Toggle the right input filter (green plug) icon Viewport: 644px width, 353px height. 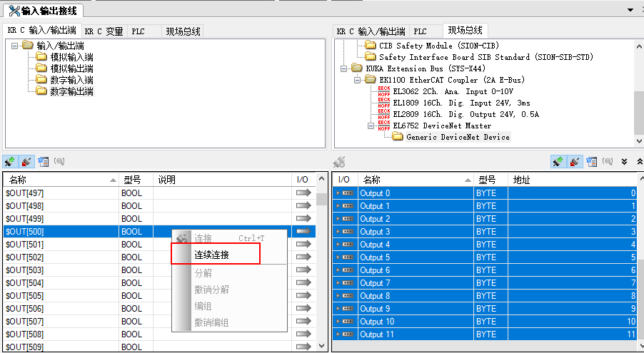558,162
